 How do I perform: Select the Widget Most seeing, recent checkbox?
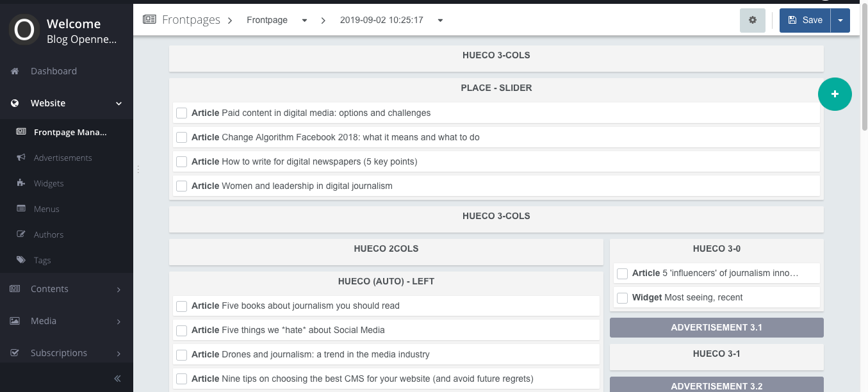tap(622, 298)
